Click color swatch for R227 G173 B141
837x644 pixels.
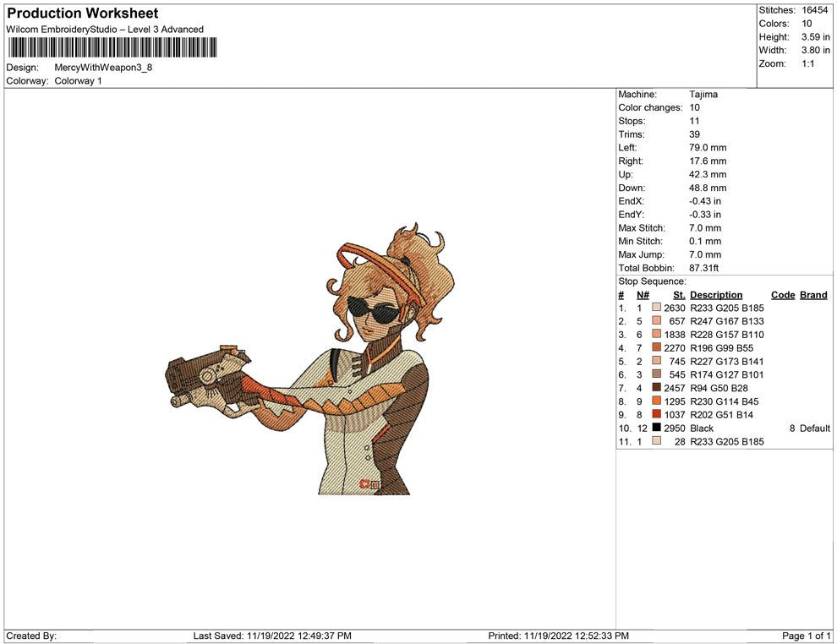click(x=657, y=361)
